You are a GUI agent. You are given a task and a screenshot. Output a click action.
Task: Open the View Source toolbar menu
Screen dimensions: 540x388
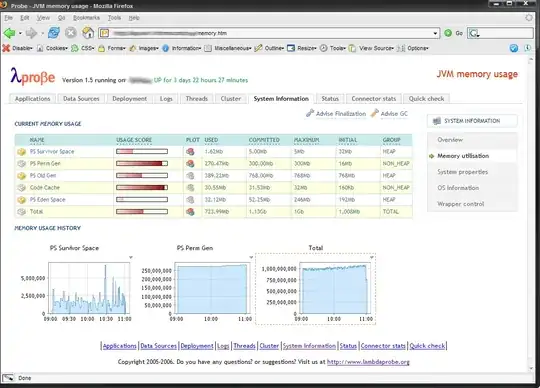[x=371, y=48]
